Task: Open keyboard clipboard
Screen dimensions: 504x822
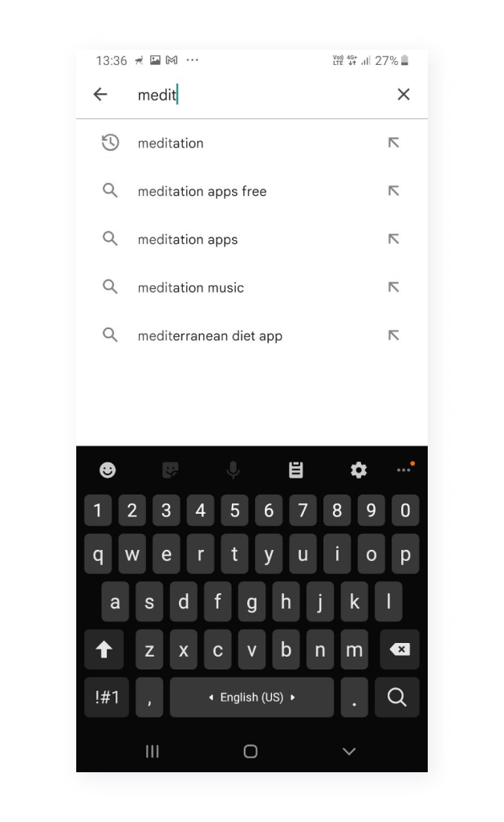Action: 296,471
